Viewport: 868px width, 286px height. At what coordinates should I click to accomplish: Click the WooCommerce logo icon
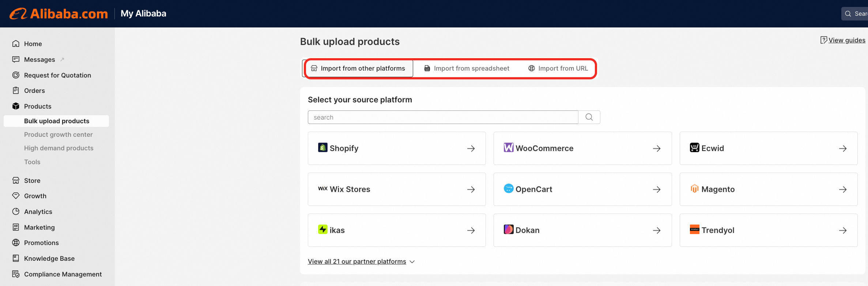(509, 147)
